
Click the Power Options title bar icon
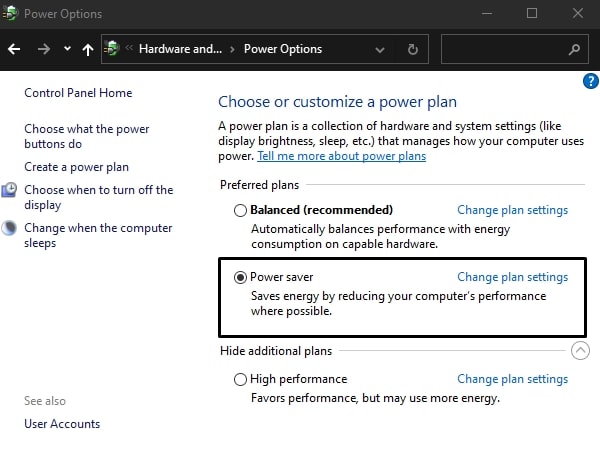10,13
